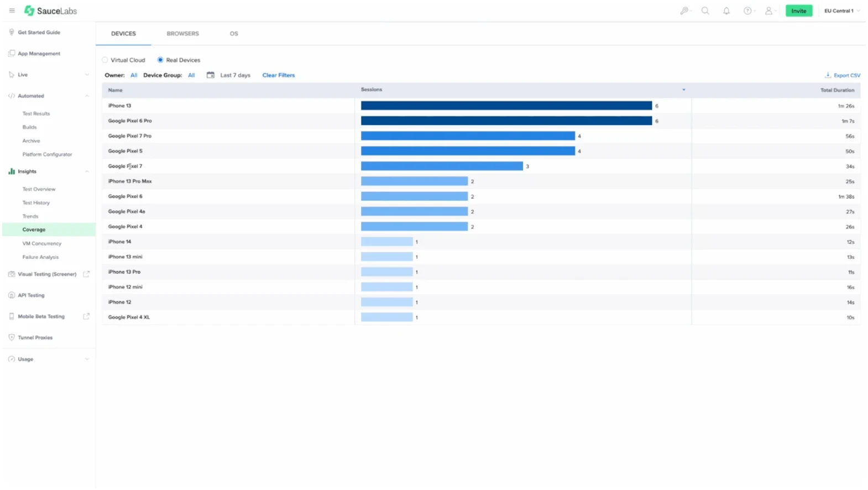Open the user account icon
The height and width of the screenshot is (490, 868).
[768, 11]
